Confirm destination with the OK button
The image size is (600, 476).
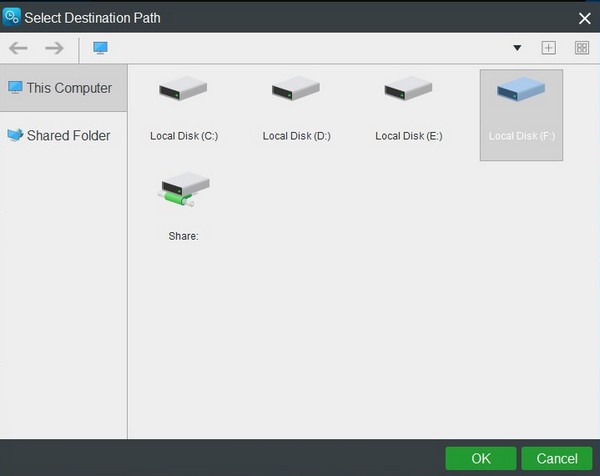coord(481,458)
